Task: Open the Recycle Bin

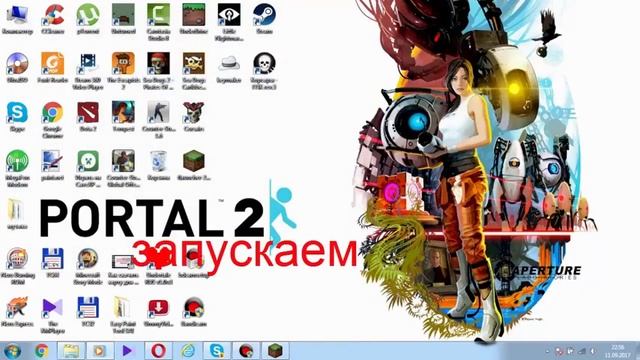Action: coord(158,161)
